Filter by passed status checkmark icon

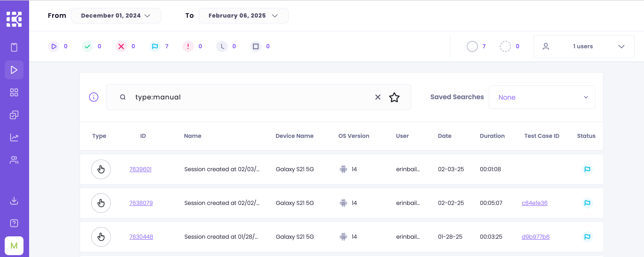87,46
